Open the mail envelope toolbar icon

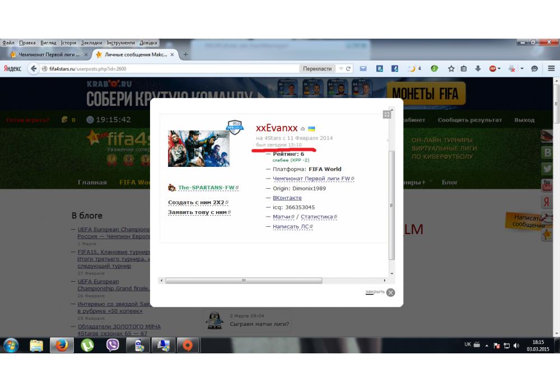click(x=363, y=68)
